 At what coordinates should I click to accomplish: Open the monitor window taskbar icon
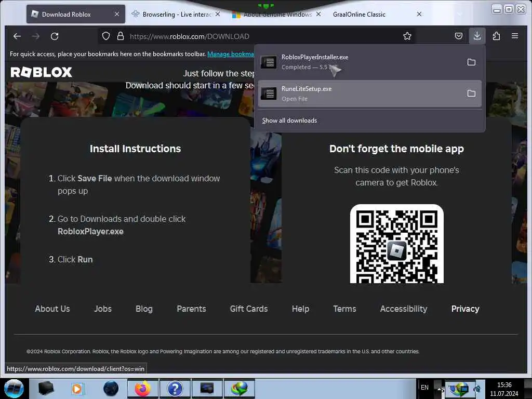point(207,389)
